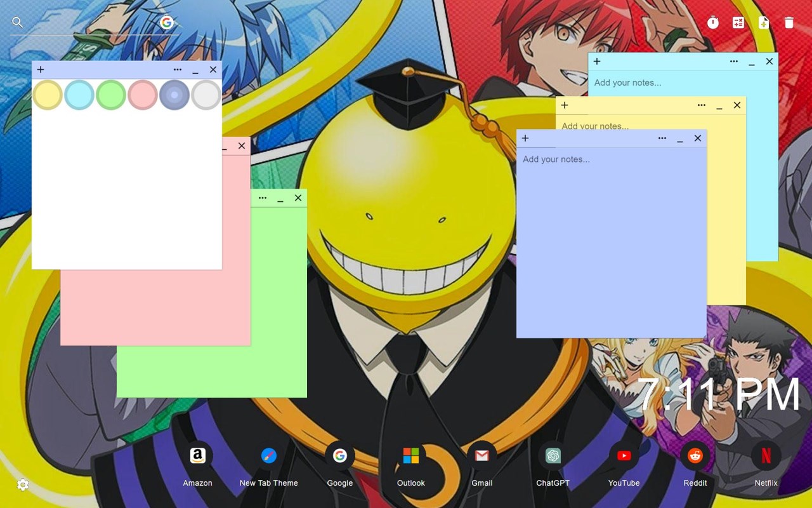Minimize the yellow note

click(719, 105)
